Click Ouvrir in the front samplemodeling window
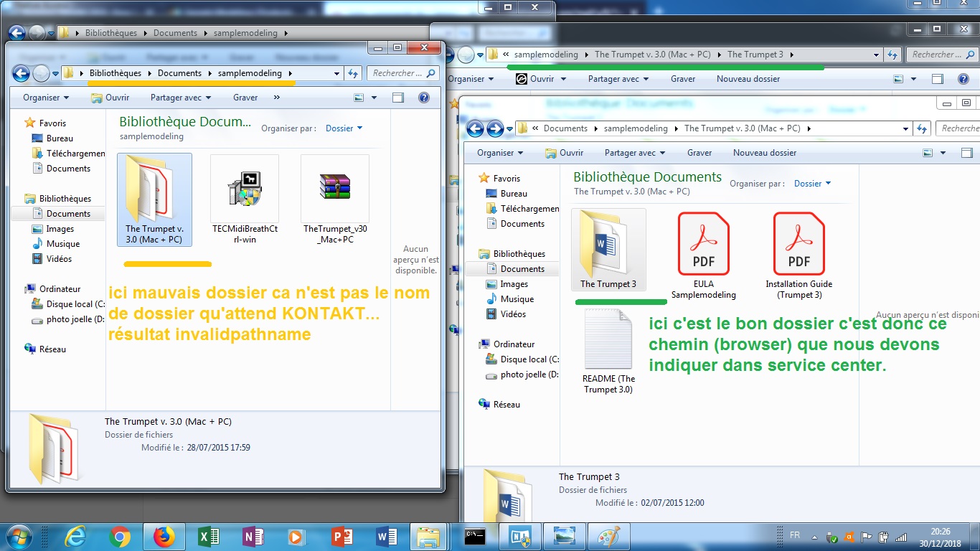Screen dimensions: 980x551 (x=110, y=98)
